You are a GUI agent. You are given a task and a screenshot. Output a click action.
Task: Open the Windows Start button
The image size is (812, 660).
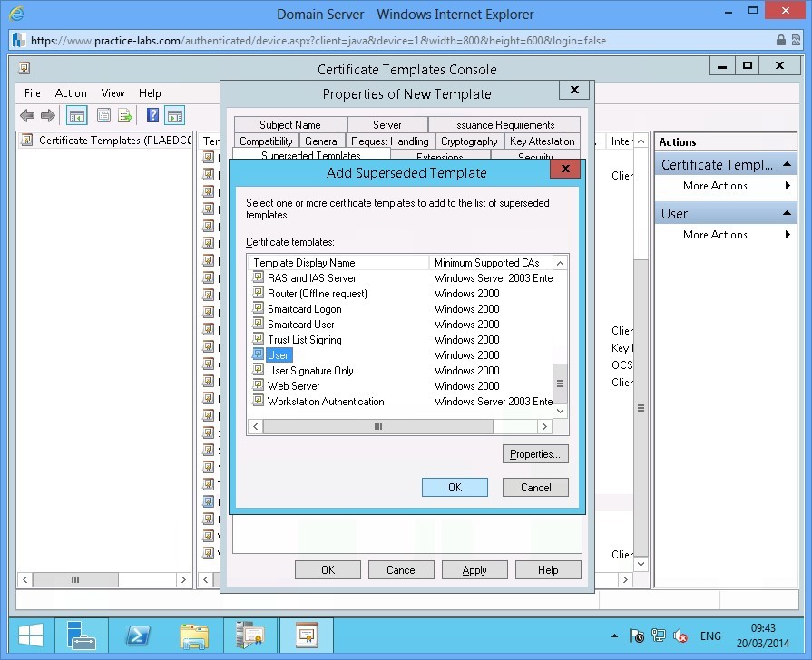30,636
